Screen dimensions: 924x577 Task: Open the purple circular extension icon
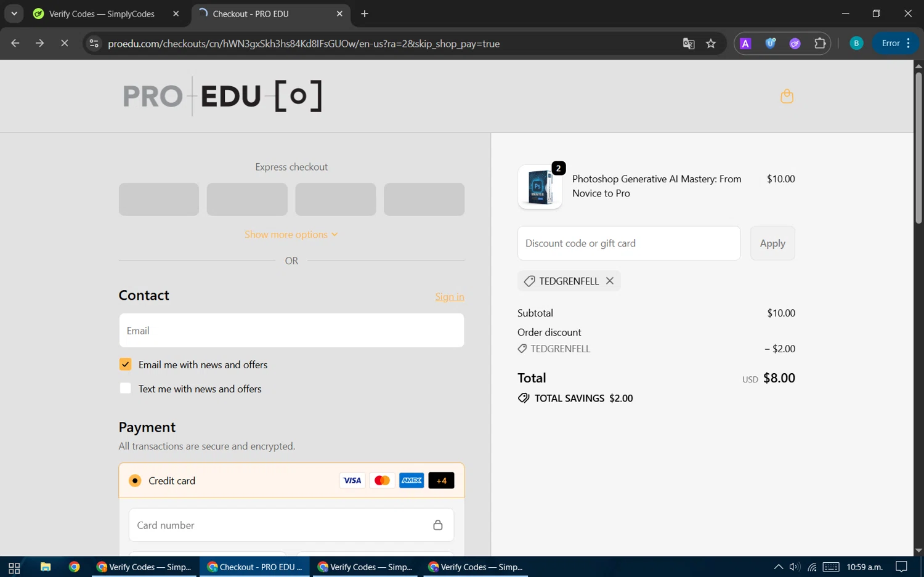pyautogui.click(x=795, y=43)
